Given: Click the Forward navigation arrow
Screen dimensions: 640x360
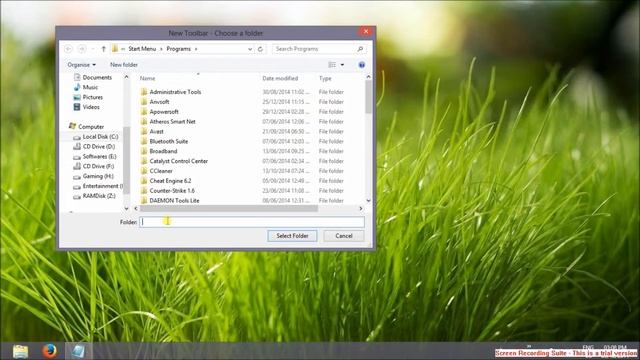Looking at the screenshot, I should pos(82,49).
